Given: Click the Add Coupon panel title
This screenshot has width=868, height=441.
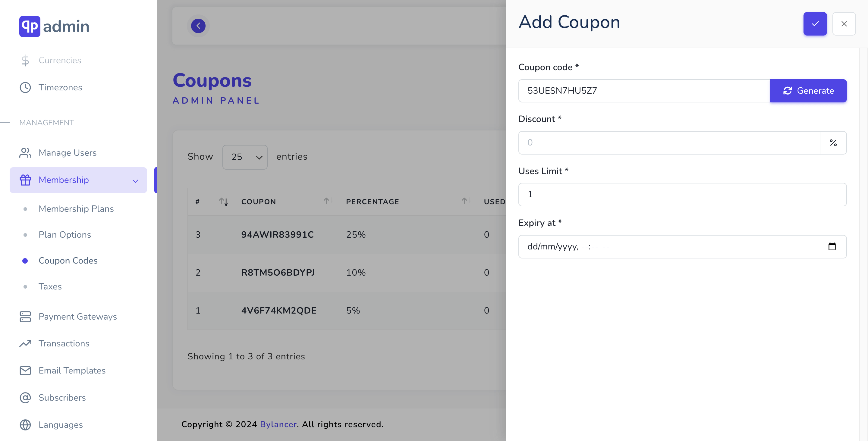Looking at the screenshot, I should (x=569, y=22).
